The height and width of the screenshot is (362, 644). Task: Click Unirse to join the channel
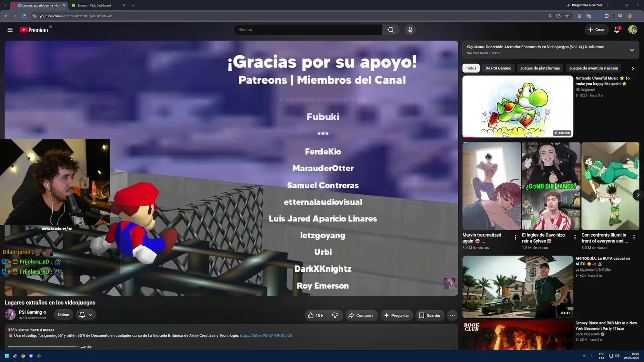pyautogui.click(x=64, y=315)
